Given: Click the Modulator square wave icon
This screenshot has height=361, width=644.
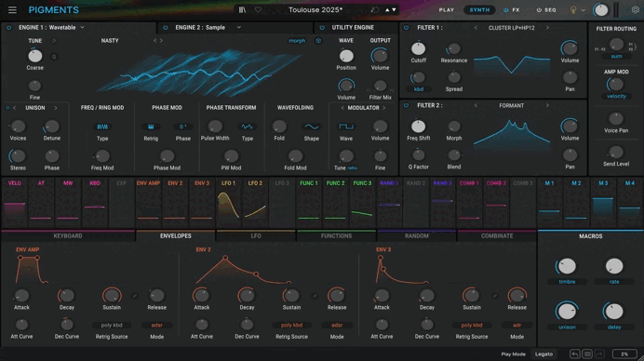Looking at the screenshot, I should coord(346,127).
